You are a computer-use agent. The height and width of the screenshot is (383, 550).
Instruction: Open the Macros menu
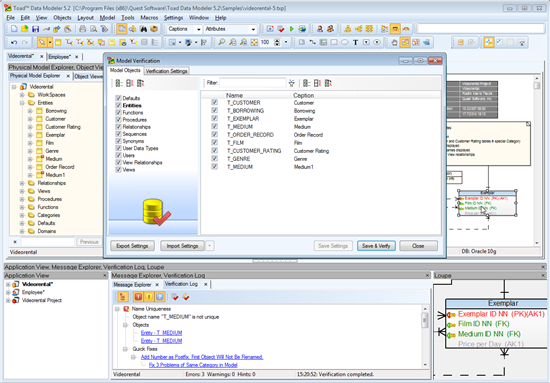pyautogui.click(x=149, y=18)
